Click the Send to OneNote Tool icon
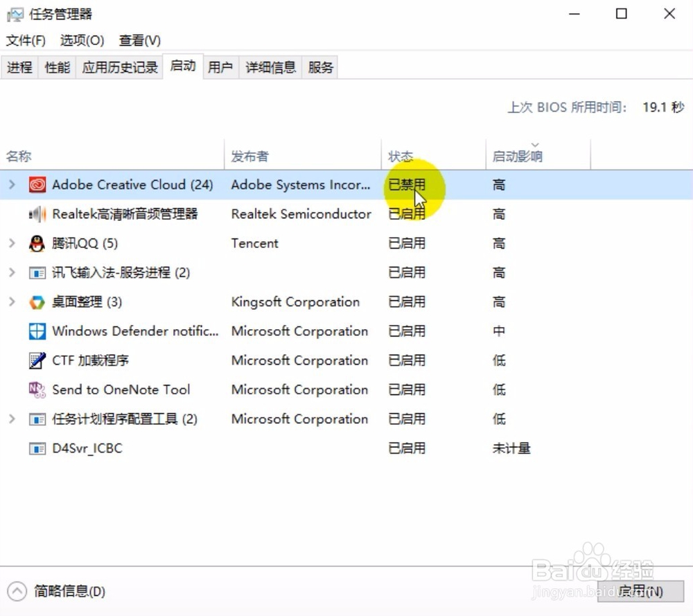The width and height of the screenshot is (693, 616). coord(37,389)
